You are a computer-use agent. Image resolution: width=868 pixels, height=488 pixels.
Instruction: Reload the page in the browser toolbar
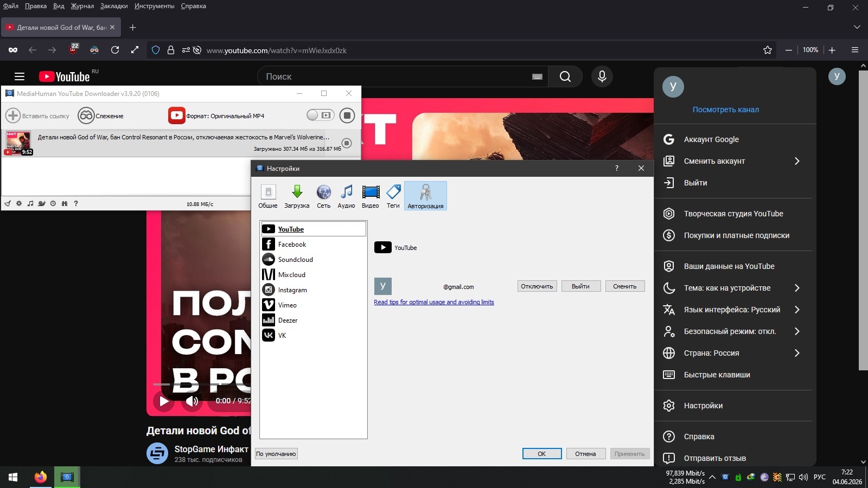point(115,50)
